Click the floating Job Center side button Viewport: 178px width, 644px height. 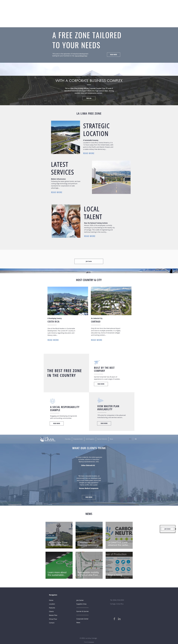(x=167, y=529)
